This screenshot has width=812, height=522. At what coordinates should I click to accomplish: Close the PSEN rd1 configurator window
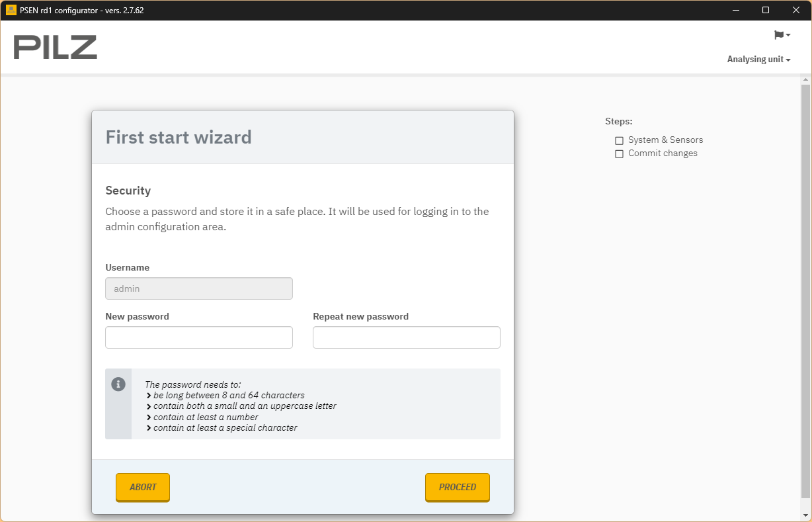[x=796, y=10]
